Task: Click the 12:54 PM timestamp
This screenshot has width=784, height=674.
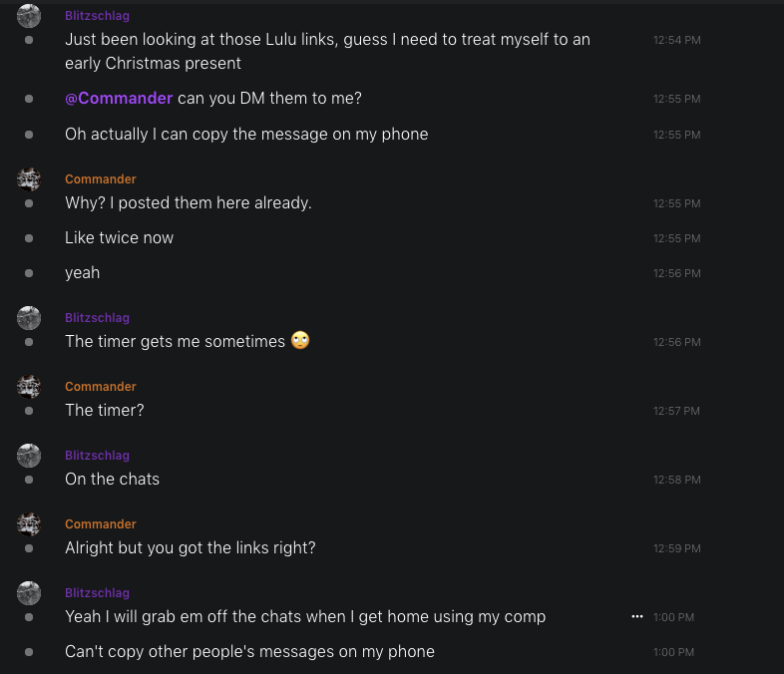Action: [x=676, y=40]
